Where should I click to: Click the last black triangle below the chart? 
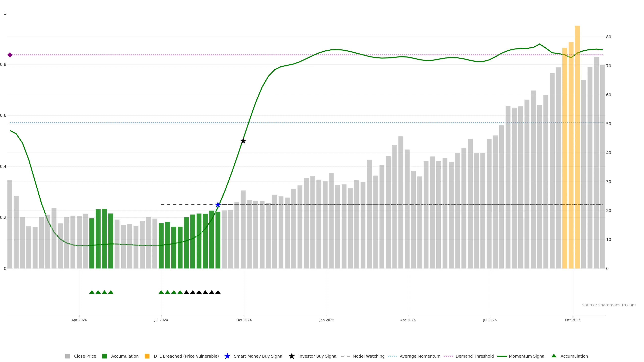218,292
